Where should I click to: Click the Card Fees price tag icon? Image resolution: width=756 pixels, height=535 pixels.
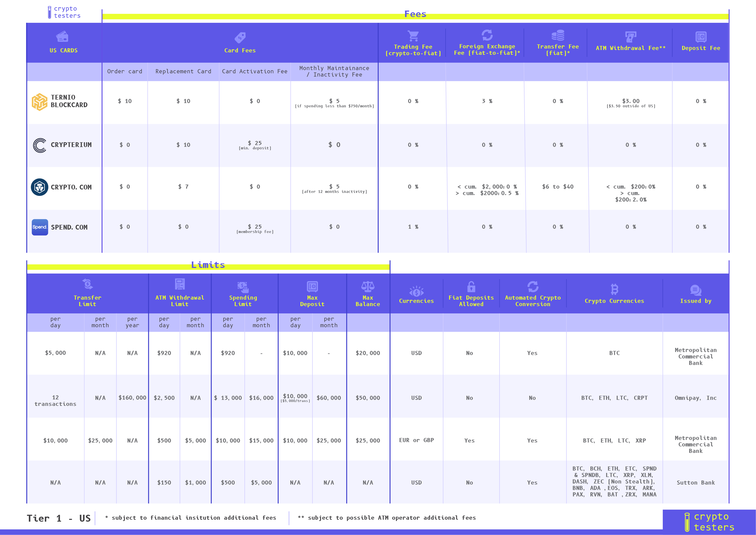[240, 38]
